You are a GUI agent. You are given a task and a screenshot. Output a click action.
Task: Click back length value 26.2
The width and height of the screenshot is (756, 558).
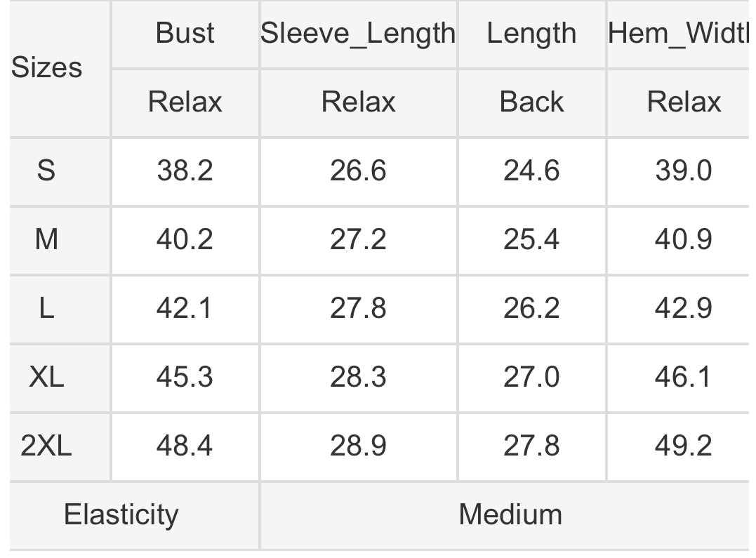tap(531, 308)
